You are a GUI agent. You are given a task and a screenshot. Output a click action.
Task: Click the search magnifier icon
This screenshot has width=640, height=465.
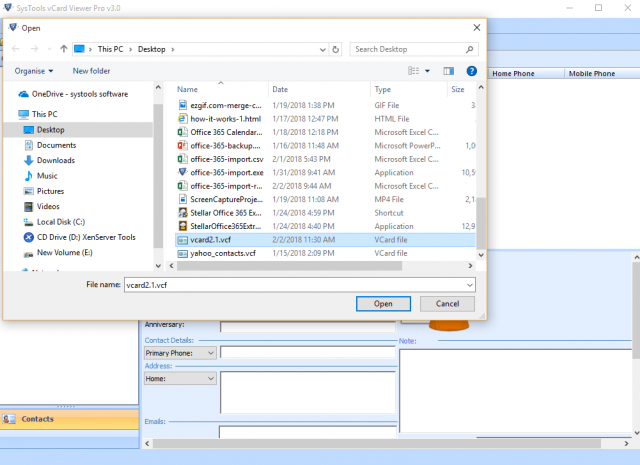[469, 49]
